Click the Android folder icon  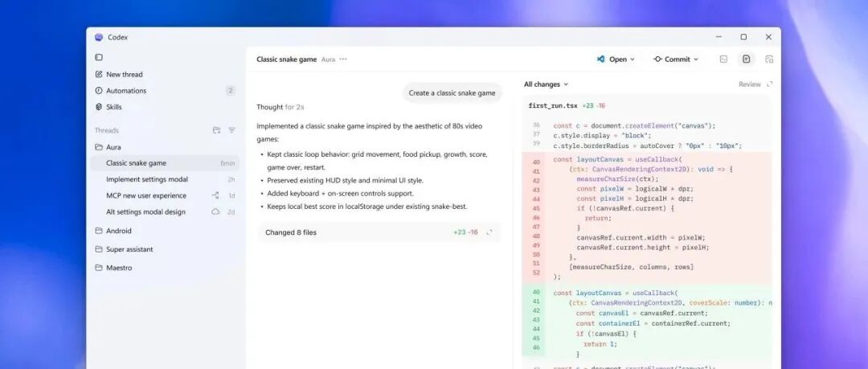[99, 231]
